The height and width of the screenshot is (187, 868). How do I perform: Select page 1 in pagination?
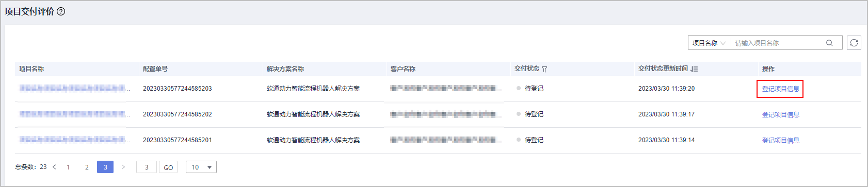pos(68,167)
